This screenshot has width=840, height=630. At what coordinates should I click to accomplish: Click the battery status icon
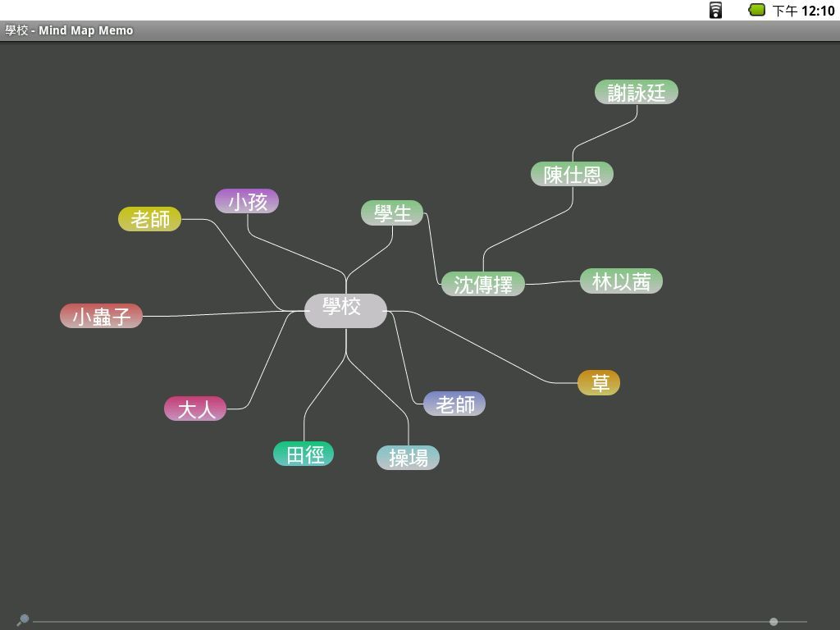click(756, 10)
